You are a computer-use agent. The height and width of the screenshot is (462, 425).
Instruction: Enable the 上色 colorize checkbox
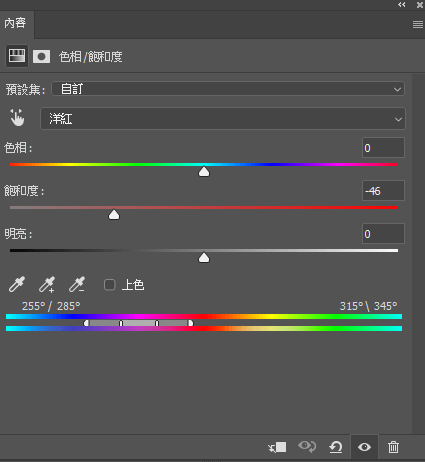110,285
